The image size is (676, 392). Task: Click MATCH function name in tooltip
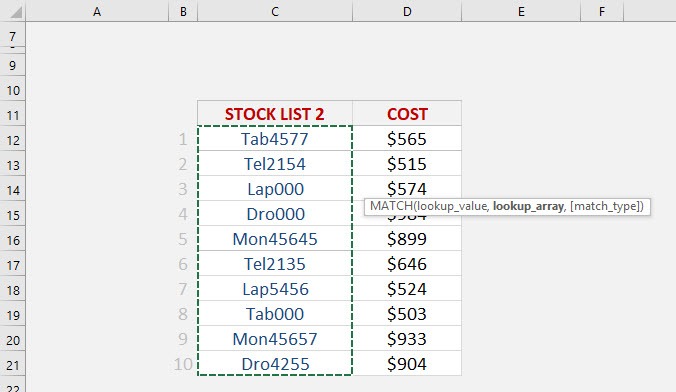coord(391,206)
